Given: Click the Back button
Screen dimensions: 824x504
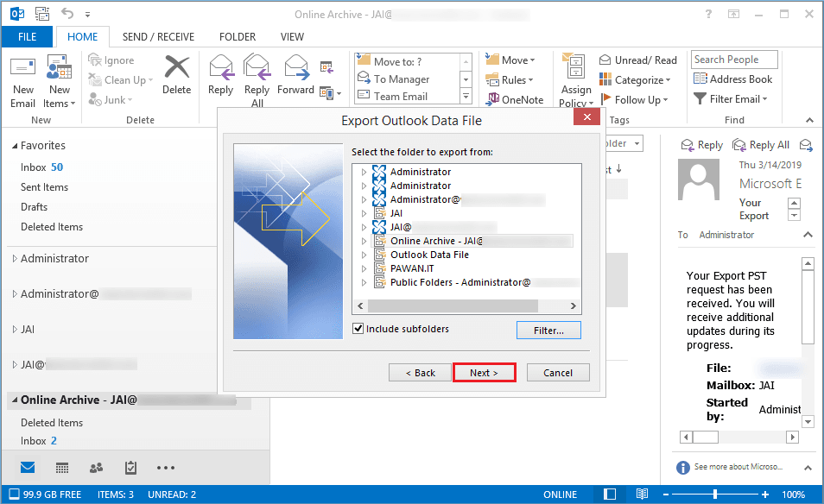Looking at the screenshot, I should coord(420,373).
